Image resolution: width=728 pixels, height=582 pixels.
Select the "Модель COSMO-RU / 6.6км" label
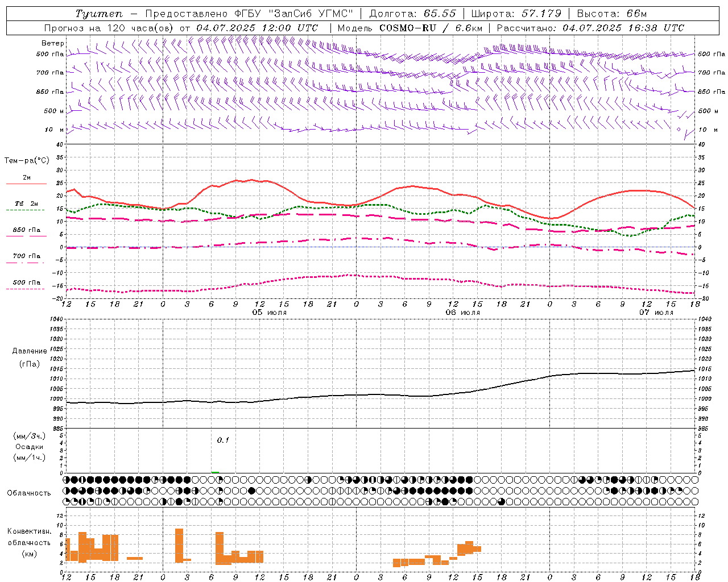[x=410, y=28]
